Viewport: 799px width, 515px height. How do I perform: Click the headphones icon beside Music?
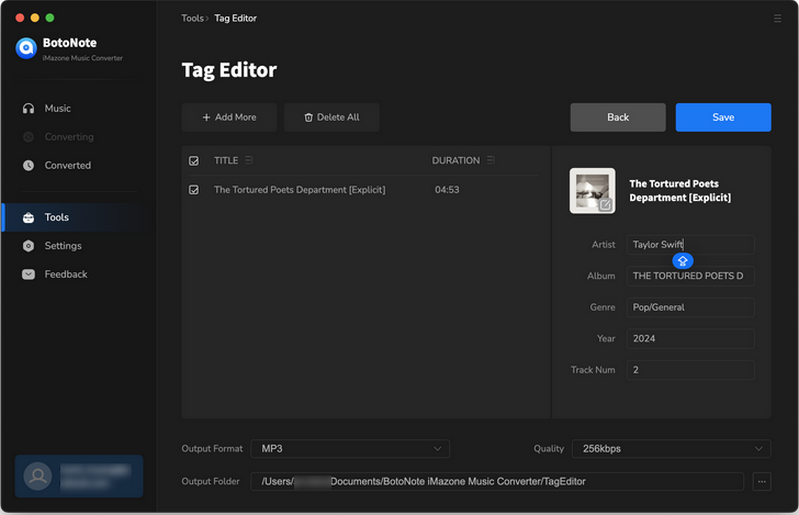click(x=29, y=109)
